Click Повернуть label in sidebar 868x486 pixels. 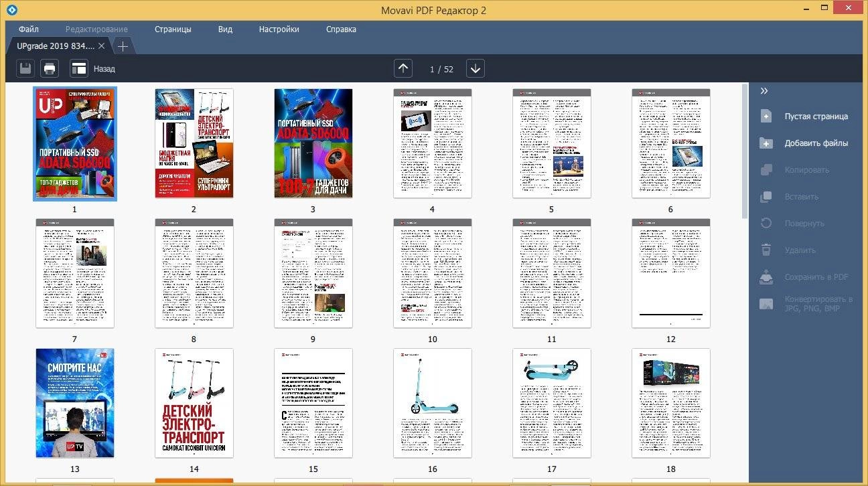(x=804, y=223)
